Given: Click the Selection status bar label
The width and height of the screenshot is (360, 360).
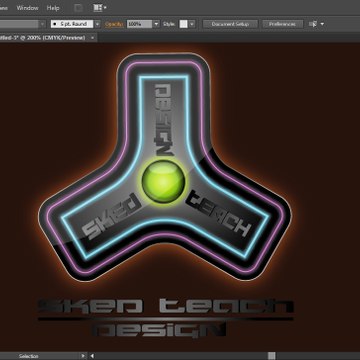Looking at the screenshot, I should [x=29, y=356].
